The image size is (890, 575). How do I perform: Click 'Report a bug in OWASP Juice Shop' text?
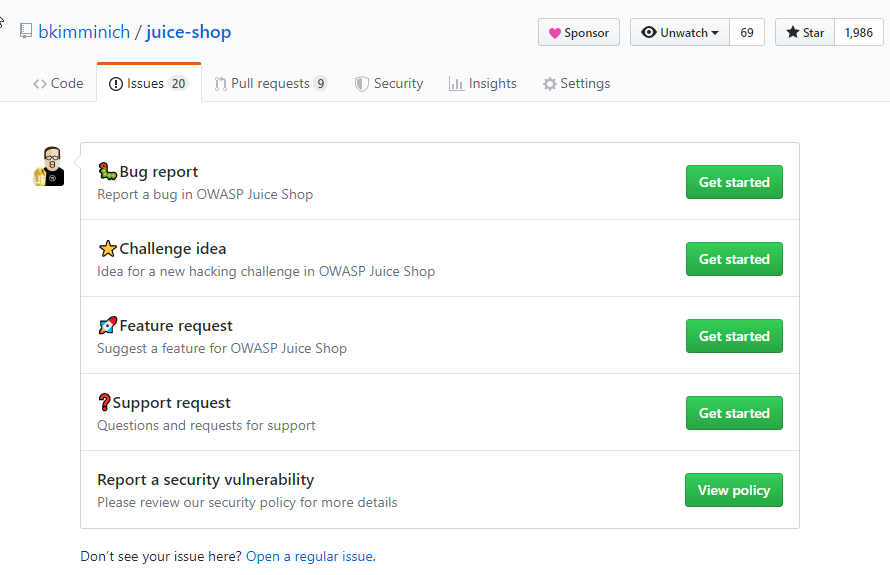[x=205, y=194]
